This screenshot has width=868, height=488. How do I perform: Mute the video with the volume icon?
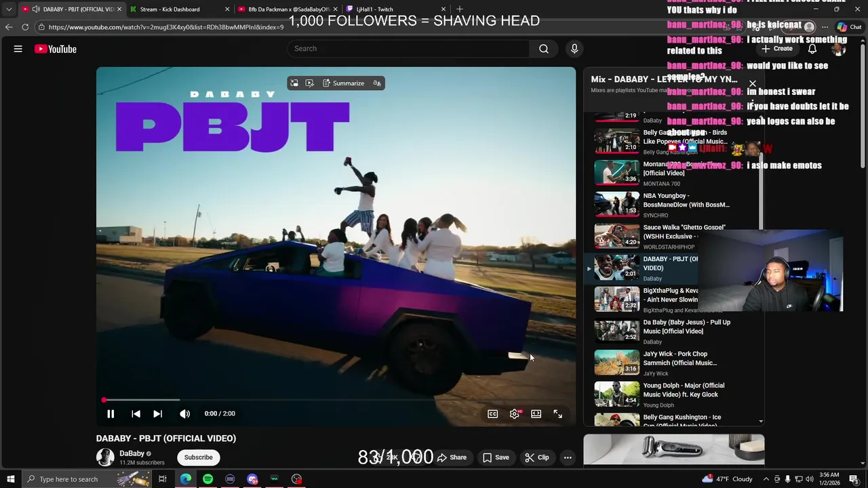(x=184, y=413)
